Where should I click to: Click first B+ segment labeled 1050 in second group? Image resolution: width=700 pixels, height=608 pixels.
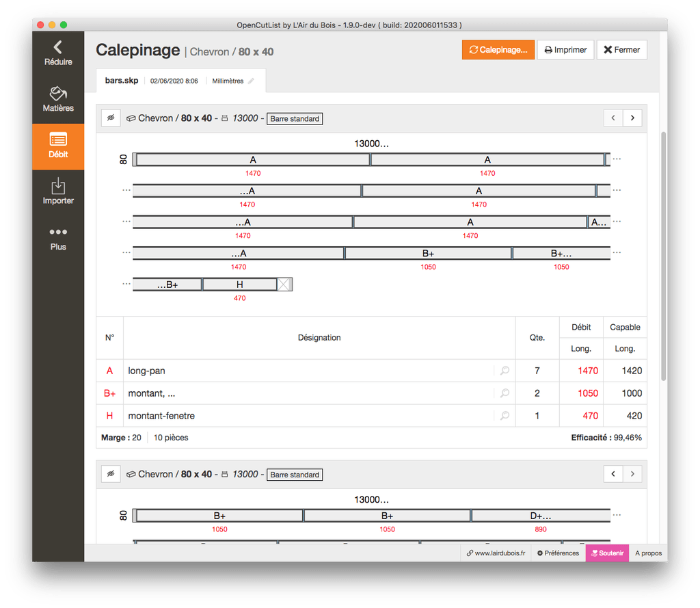coord(219,516)
